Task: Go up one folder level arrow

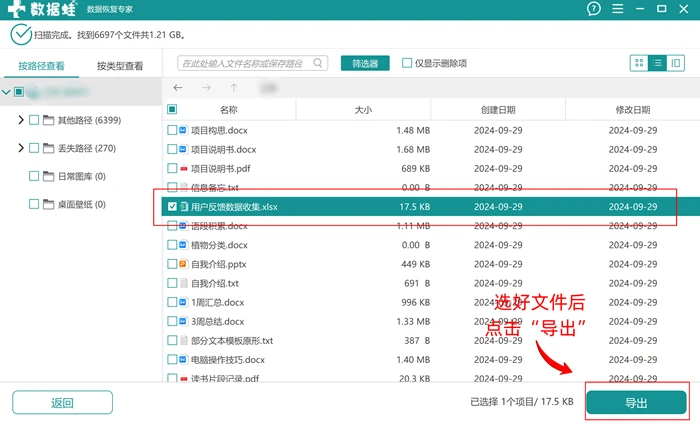Action: [x=233, y=88]
